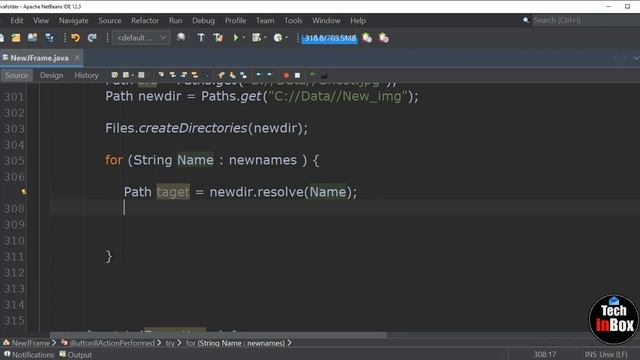
Task: Go to previous bookmark icon
Action: tap(221, 75)
